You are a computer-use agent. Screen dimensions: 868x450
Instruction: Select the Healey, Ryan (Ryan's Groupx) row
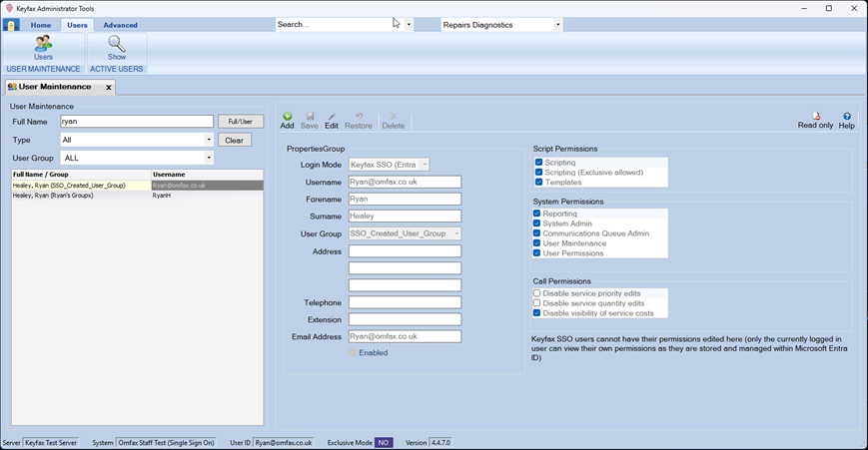click(x=80, y=196)
